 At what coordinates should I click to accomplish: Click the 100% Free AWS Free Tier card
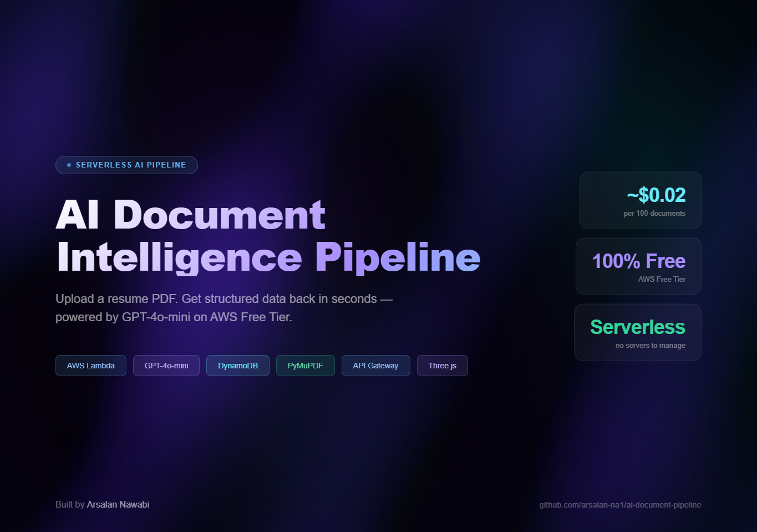(638, 266)
